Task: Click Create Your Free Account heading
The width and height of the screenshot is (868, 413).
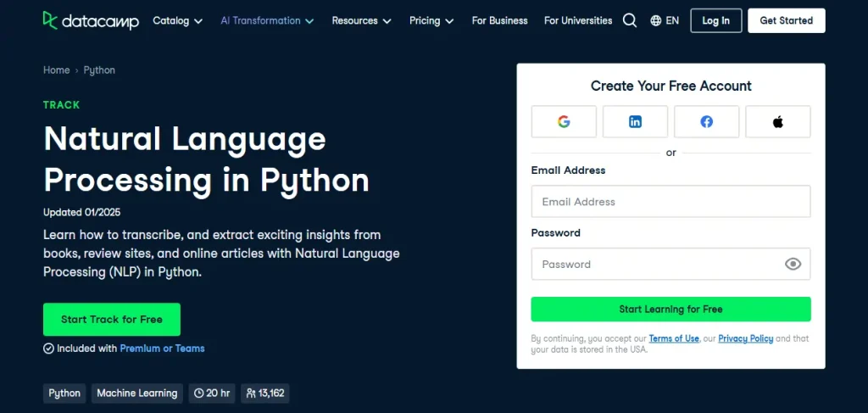Action: click(x=671, y=86)
